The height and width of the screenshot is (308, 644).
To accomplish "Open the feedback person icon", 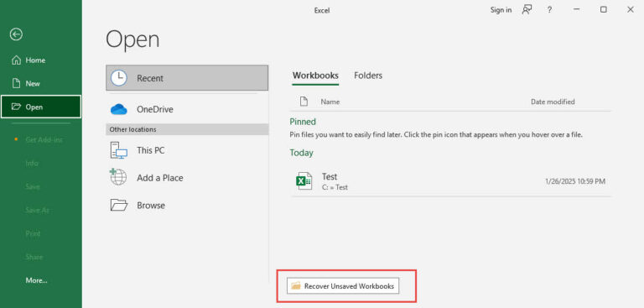I will [x=527, y=10].
